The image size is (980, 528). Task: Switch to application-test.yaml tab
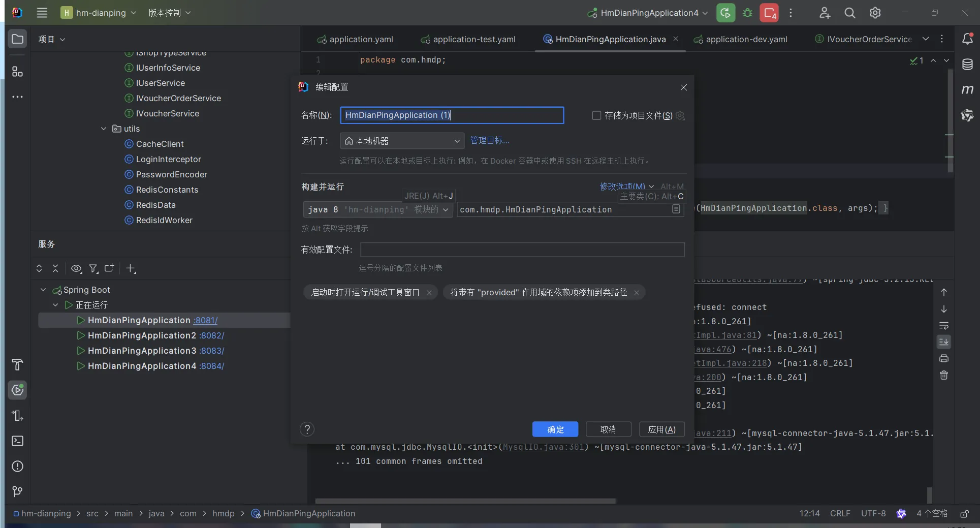468,39
